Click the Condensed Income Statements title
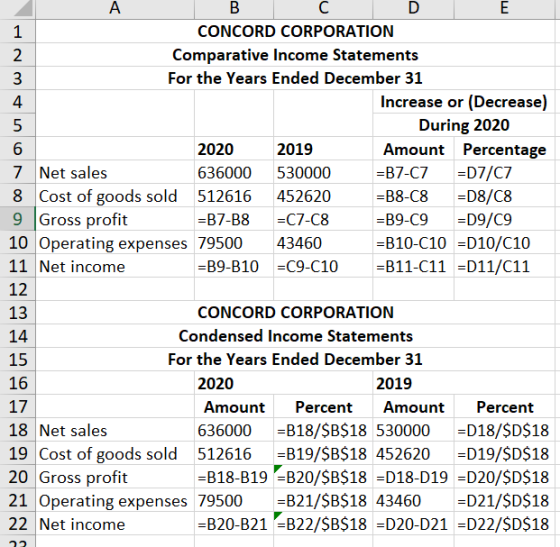Viewport: 560px width, 547px height. [295, 336]
